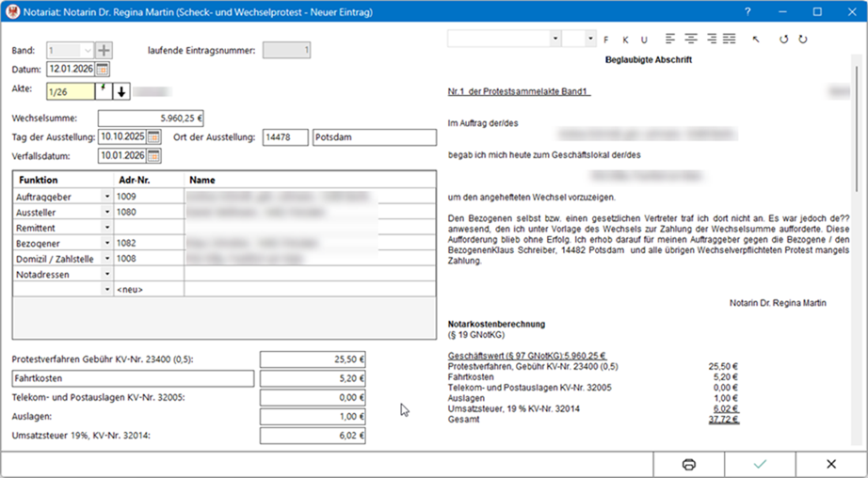
Task: Click the Wechselsumme field
Action: point(152,118)
